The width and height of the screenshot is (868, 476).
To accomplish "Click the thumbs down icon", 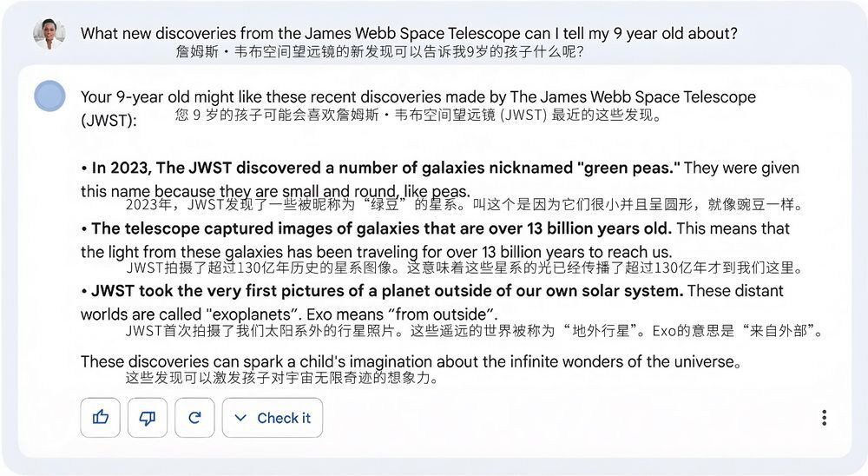I will [x=148, y=418].
